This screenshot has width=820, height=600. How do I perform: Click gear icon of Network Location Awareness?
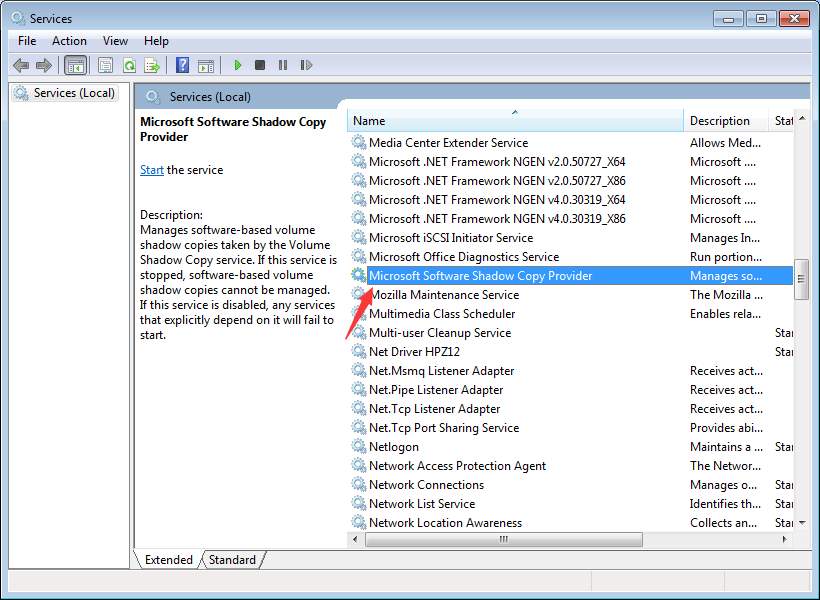pyautogui.click(x=358, y=523)
